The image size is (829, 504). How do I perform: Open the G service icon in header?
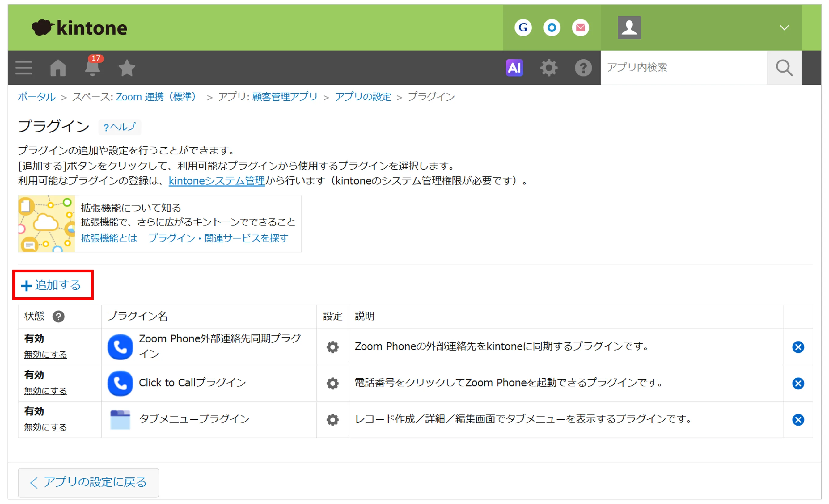tap(523, 27)
